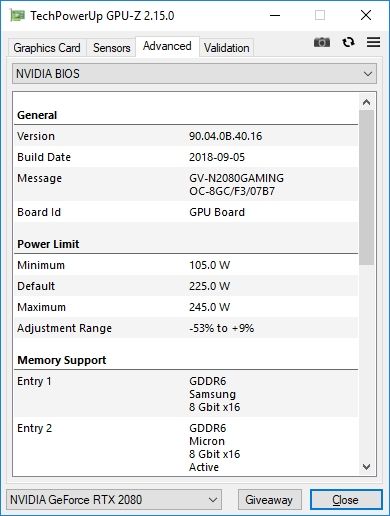The image size is (390, 516).
Task: Click the scrollbar down arrow
Action: (366, 467)
